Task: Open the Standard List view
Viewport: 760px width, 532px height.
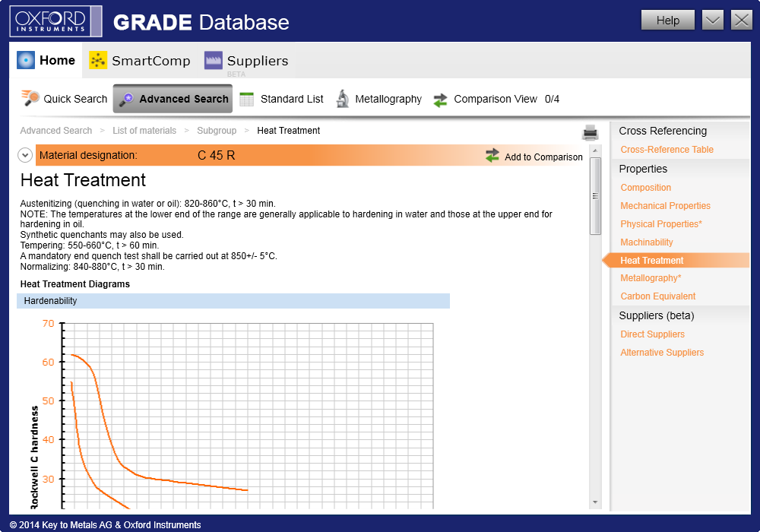Action: tap(282, 99)
